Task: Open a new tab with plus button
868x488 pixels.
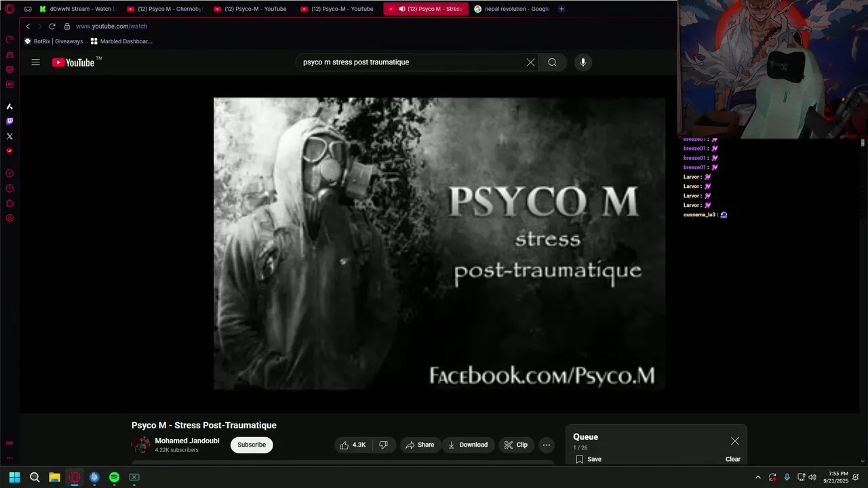Action: [561, 9]
